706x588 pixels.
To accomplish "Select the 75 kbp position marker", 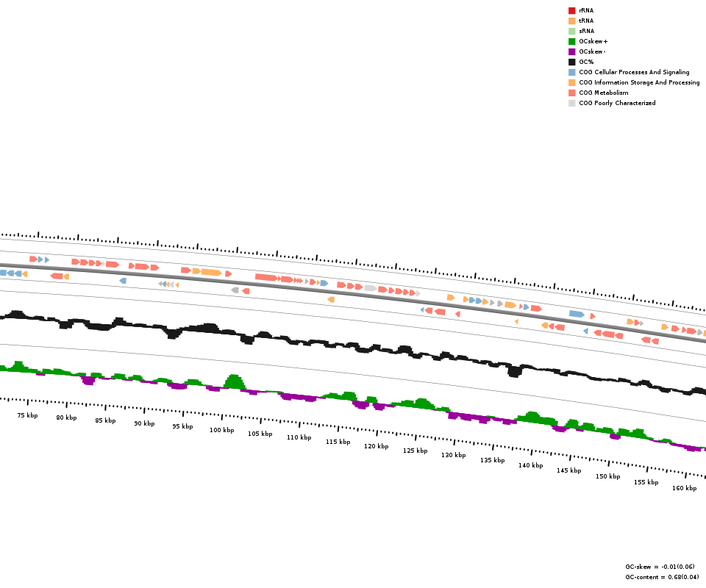I will 27,415.
